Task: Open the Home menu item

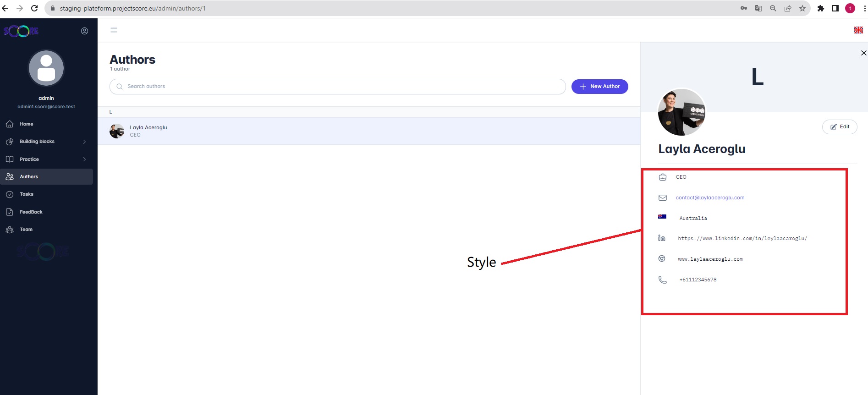Action: pos(26,124)
